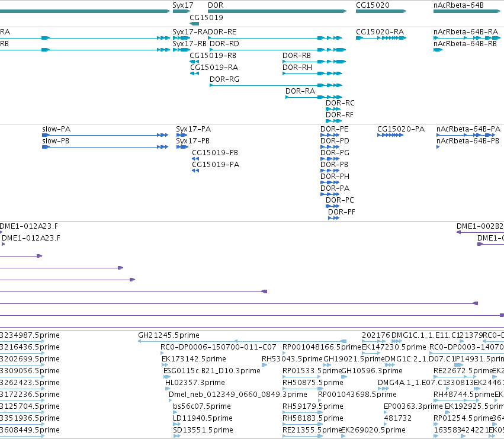Choose the DOR-PG protein label
Viewport: 504px width, 439px height.
click(335, 153)
